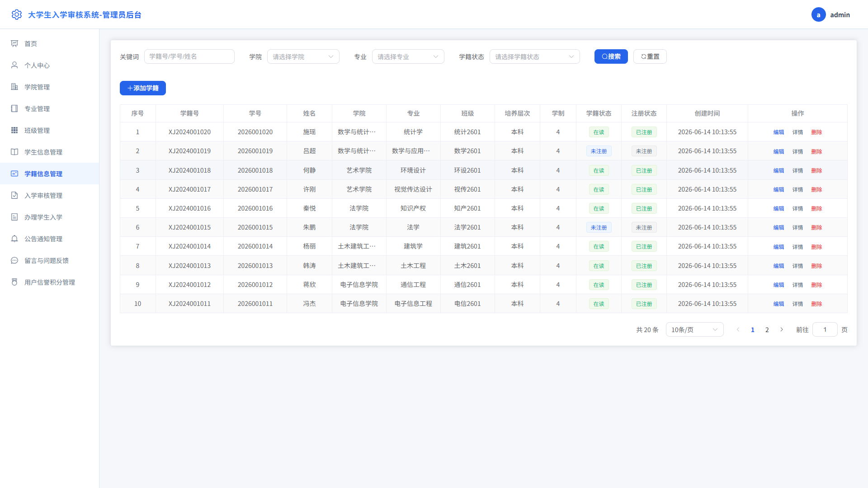Click the settings gear logo icon
Viewport: 868px width, 488px height.
point(17,14)
